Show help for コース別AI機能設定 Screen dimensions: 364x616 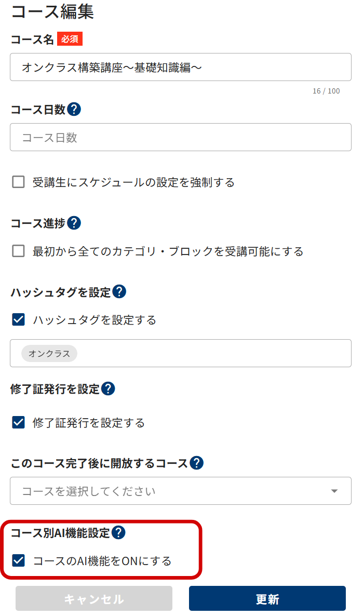click(x=118, y=532)
